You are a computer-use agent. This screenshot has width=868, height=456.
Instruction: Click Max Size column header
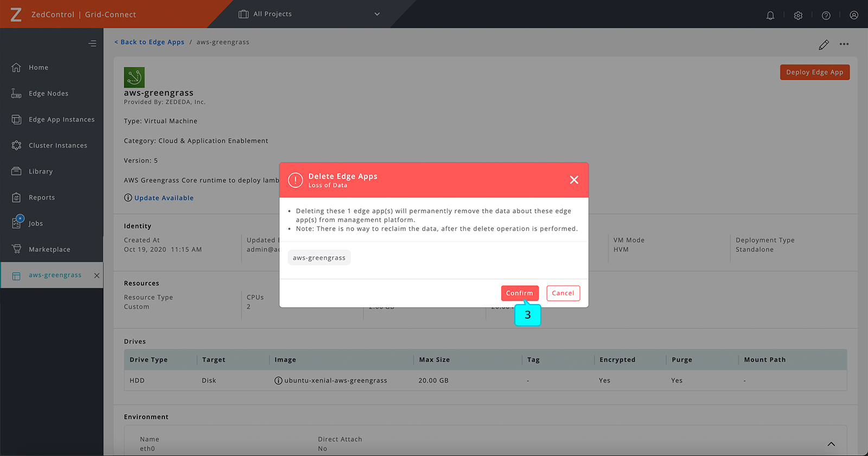(x=435, y=360)
